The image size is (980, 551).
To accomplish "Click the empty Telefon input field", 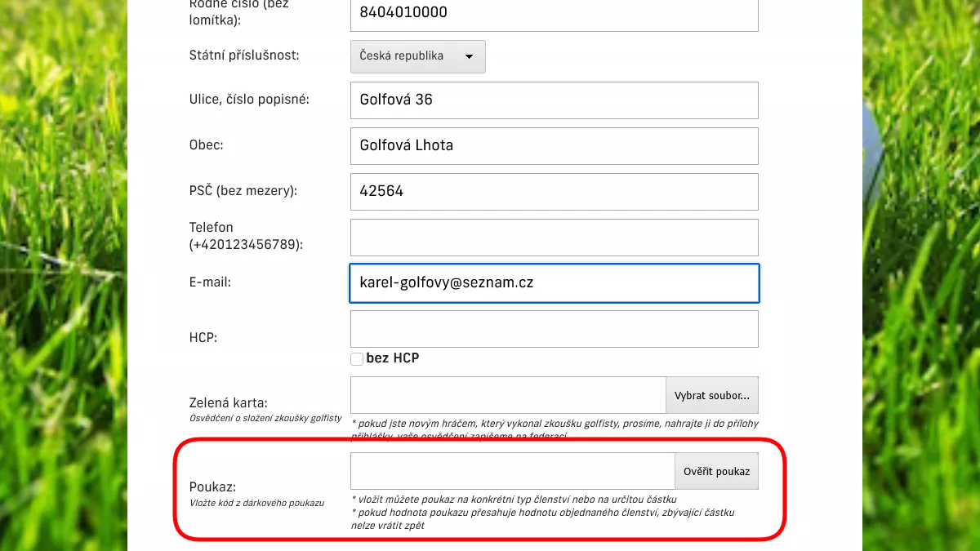I will [x=554, y=238].
